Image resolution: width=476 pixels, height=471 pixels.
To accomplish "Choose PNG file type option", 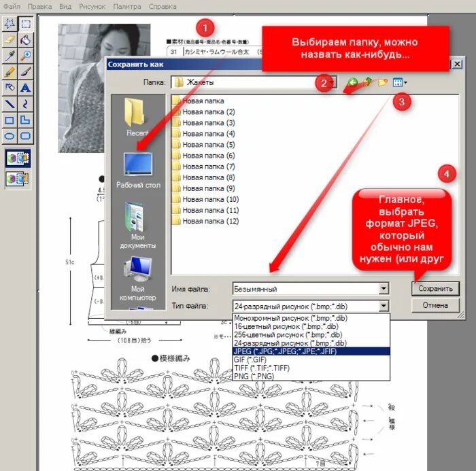I will click(x=311, y=377).
